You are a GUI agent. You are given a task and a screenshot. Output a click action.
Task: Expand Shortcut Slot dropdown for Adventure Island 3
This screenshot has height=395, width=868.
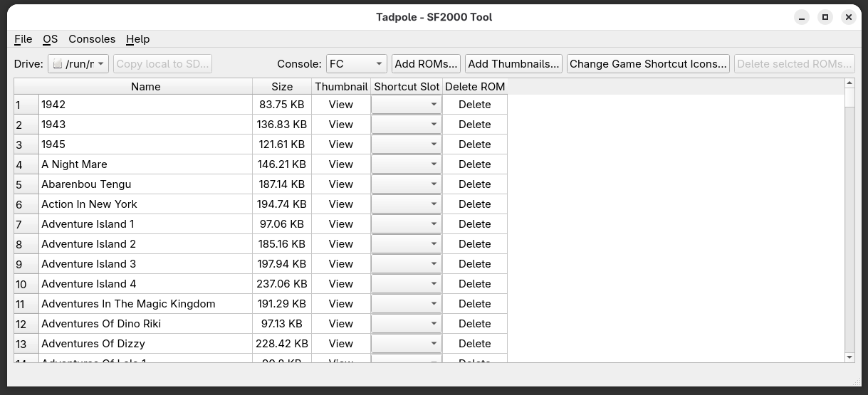(x=406, y=264)
